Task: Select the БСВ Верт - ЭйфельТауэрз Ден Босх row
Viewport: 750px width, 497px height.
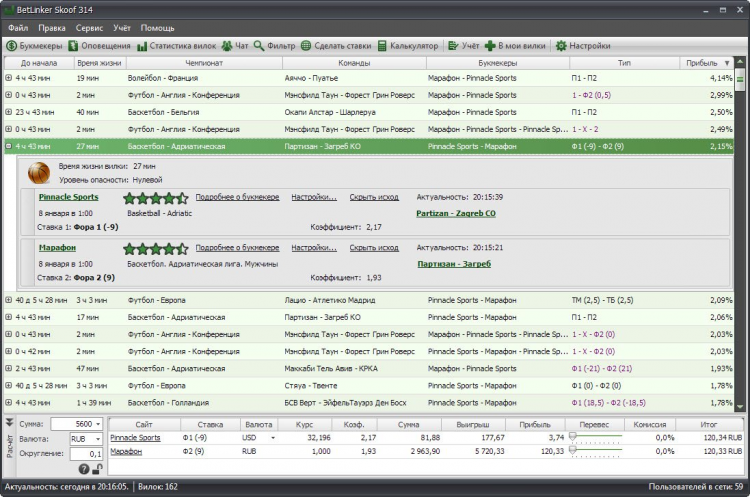Action: tap(369, 403)
